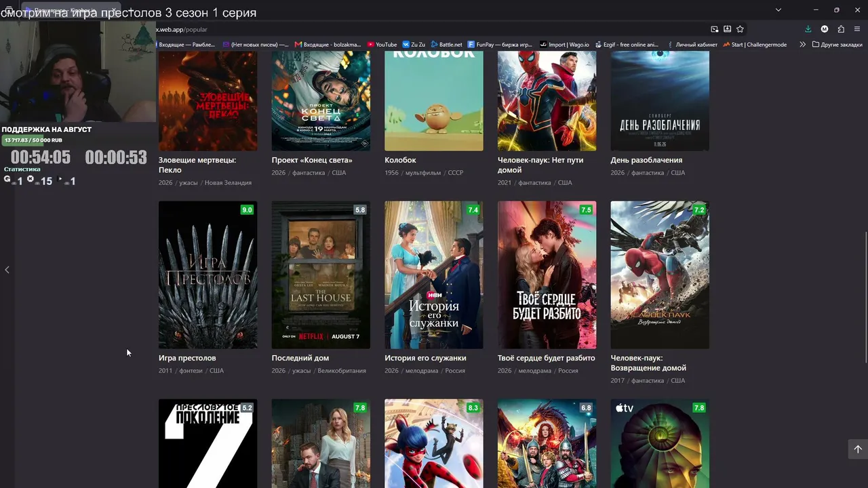Click the title text Колобок
This screenshot has width=868, height=488.
(x=400, y=160)
